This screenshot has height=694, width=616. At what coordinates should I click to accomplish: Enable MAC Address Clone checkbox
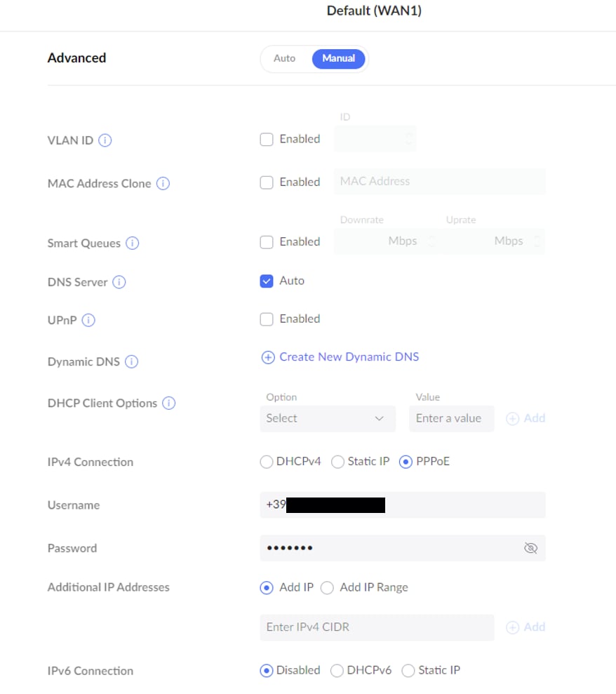point(267,182)
